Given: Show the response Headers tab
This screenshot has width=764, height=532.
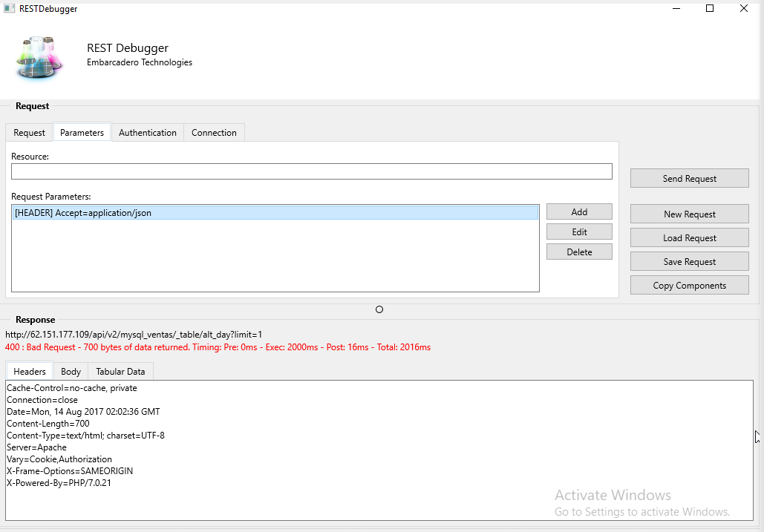Looking at the screenshot, I should (x=30, y=372).
